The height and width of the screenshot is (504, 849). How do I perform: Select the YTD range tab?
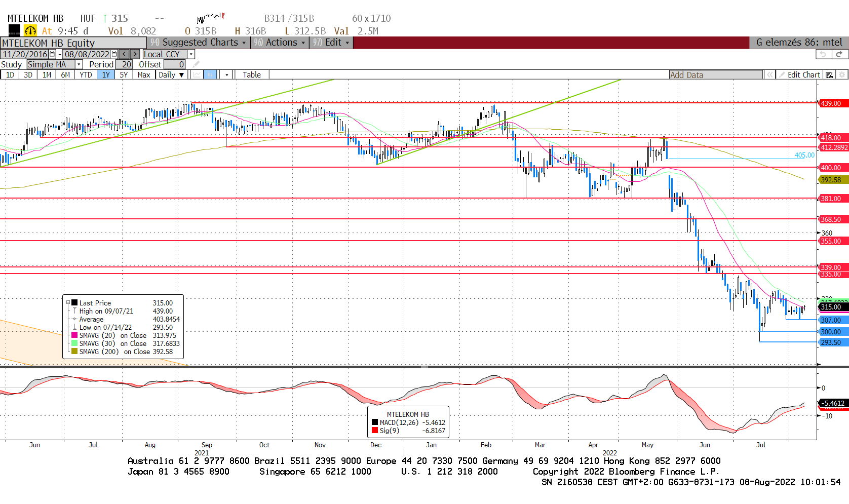86,75
